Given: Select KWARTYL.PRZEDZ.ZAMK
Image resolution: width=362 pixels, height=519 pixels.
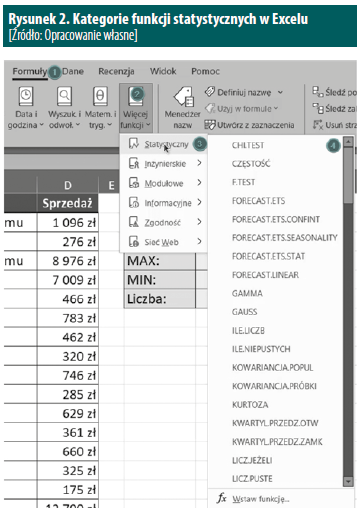Looking at the screenshot, I should pos(277,442).
